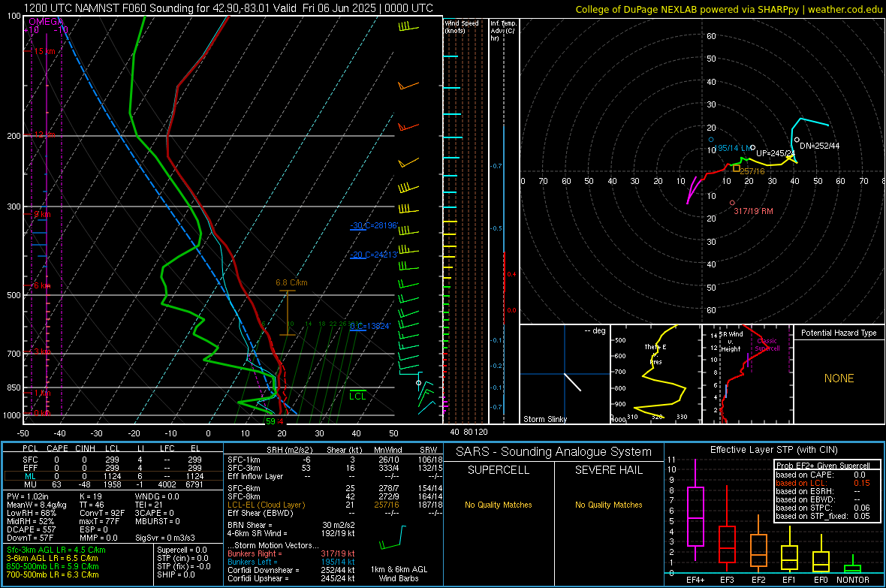Click the '-20 C=24213'' level label
The image size is (886, 588).
pyautogui.click(x=374, y=255)
